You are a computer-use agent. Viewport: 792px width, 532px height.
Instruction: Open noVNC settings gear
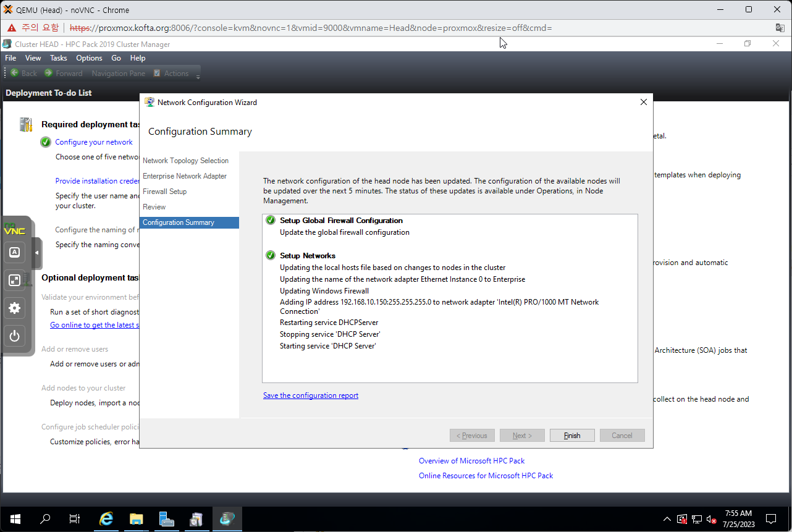(x=15, y=308)
